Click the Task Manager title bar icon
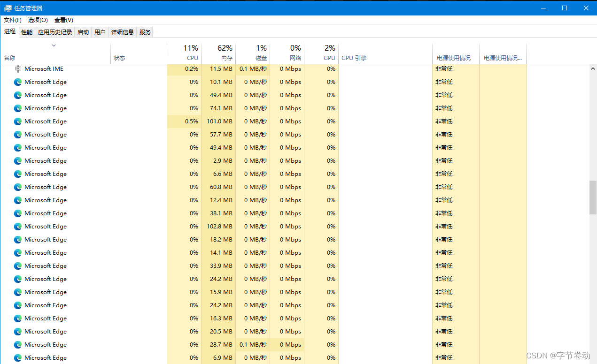597x364 pixels. click(x=8, y=8)
